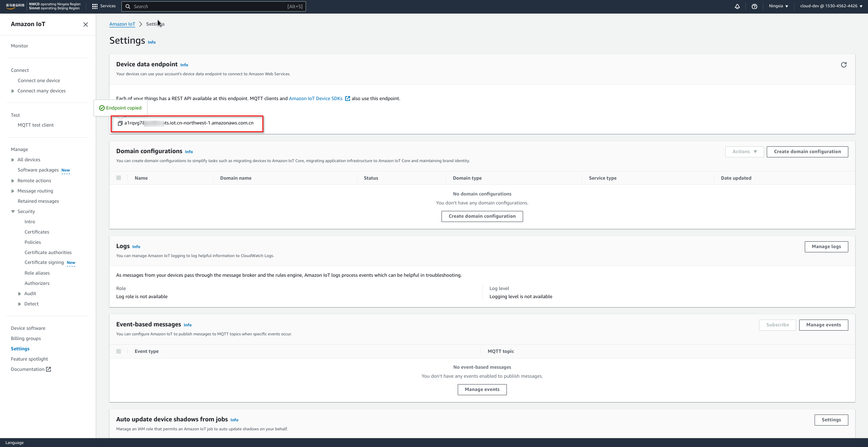Select Certificates in the Security menu
Viewport: 868px width, 447px height.
(36, 232)
